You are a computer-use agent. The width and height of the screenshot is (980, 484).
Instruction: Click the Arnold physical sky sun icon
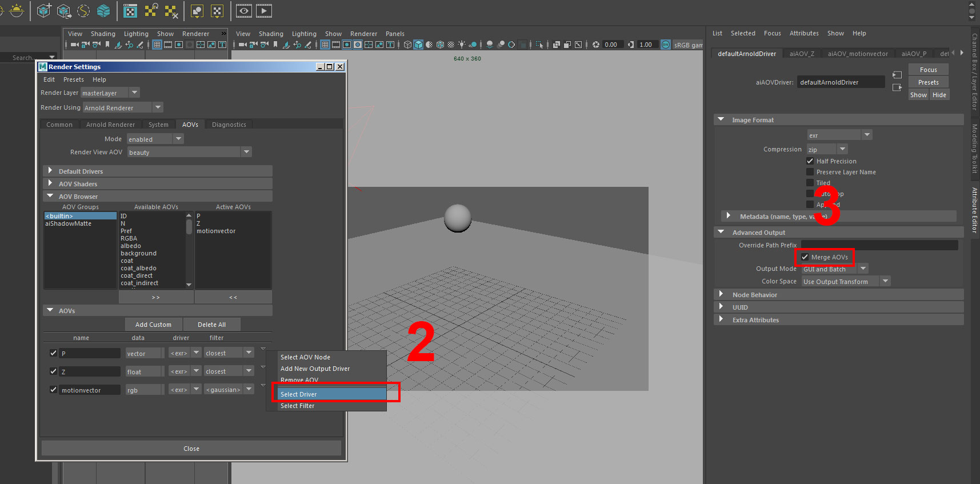coord(16,10)
